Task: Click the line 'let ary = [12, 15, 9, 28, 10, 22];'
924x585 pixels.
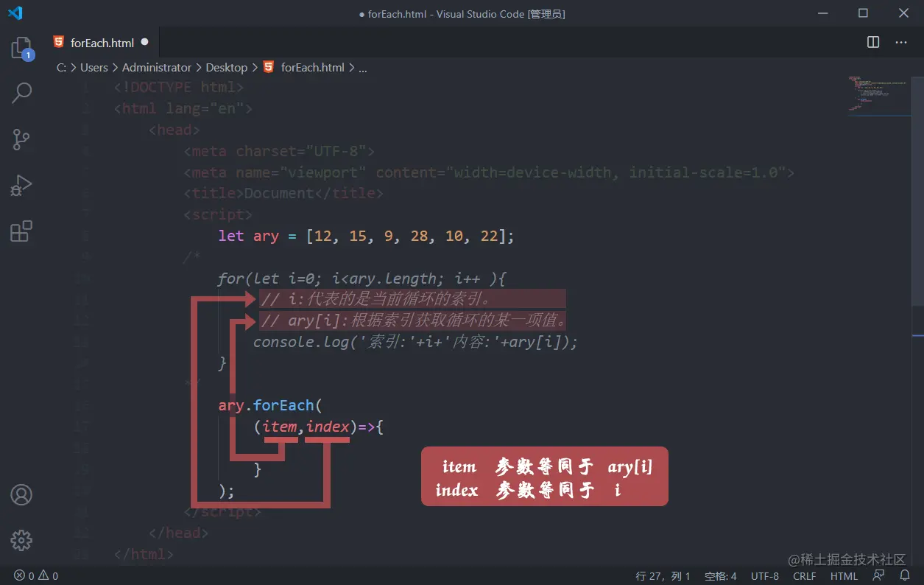Action: coord(366,236)
